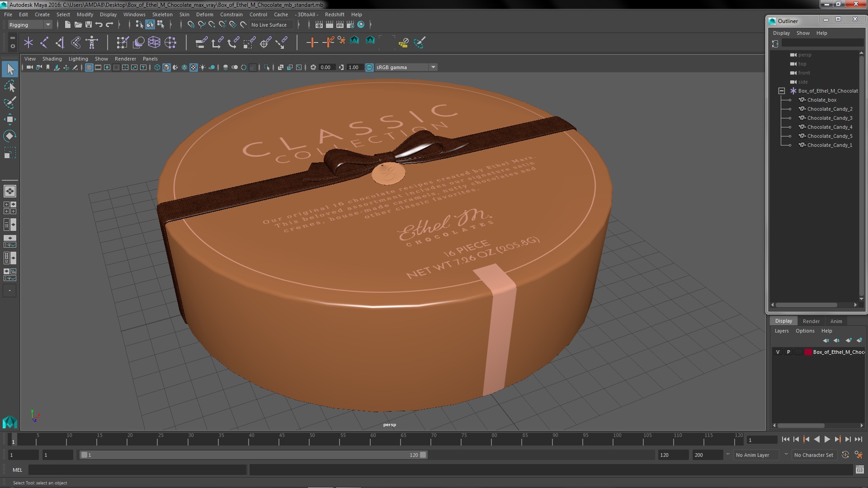This screenshot has height=488, width=868.
Task: Click the IPR render icon
Action: pos(340,25)
